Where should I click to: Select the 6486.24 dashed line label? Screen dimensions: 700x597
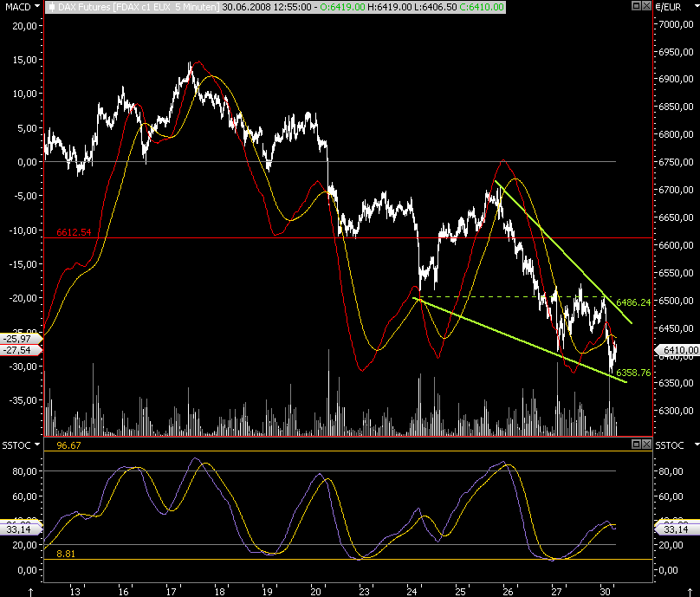tap(633, 302)
